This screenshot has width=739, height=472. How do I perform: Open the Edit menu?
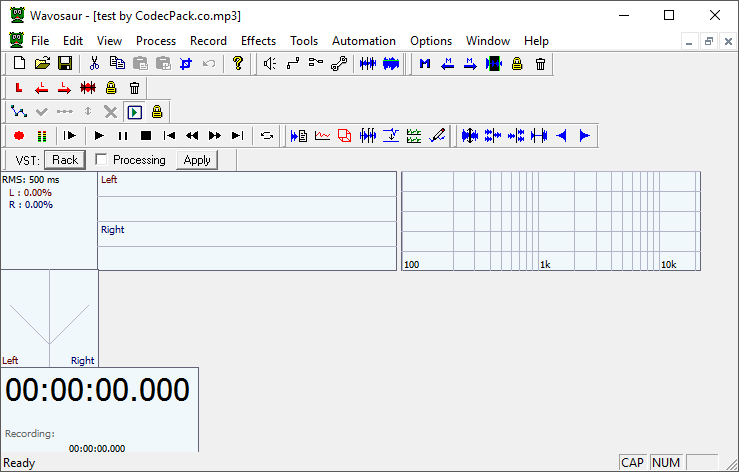tap(73, 41)
